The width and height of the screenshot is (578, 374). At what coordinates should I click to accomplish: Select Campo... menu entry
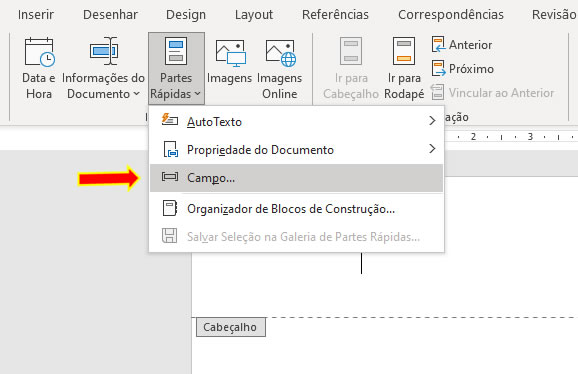(x=296, y=178)
